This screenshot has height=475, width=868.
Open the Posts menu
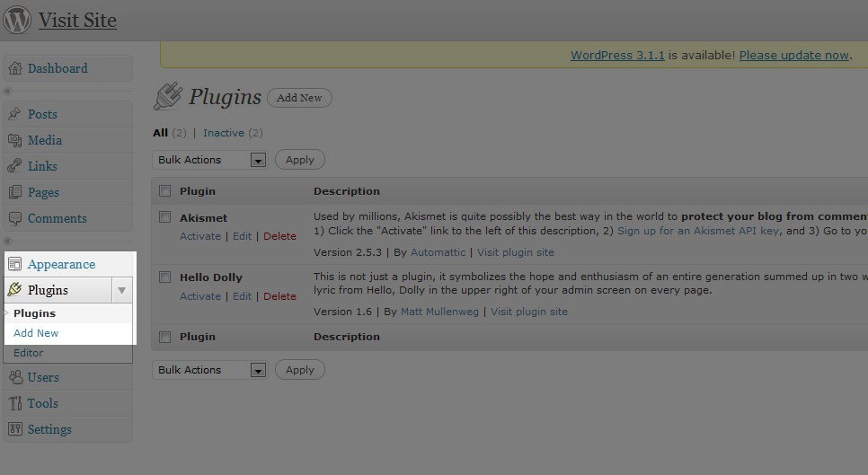(x=42, y=114)
